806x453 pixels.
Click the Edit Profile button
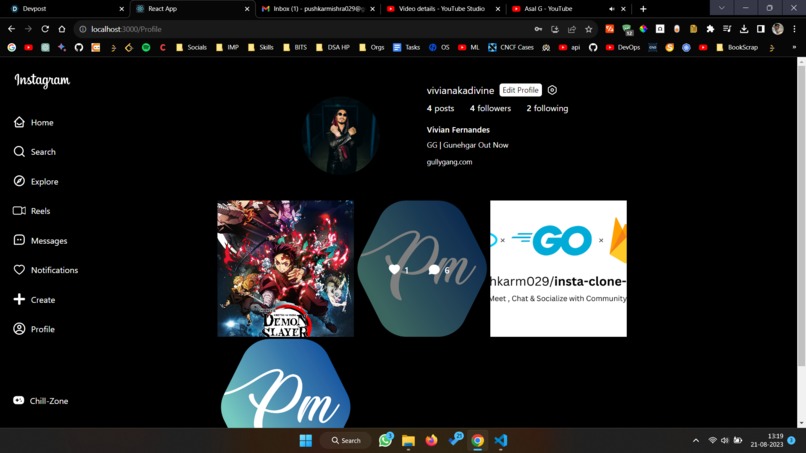(520, 90)
